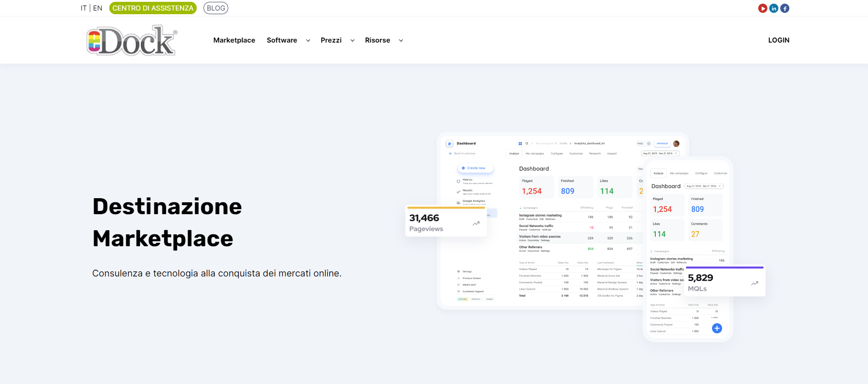Screen dimensions: 868x384
Task: Open the Blog page
Action: [216, 8]
